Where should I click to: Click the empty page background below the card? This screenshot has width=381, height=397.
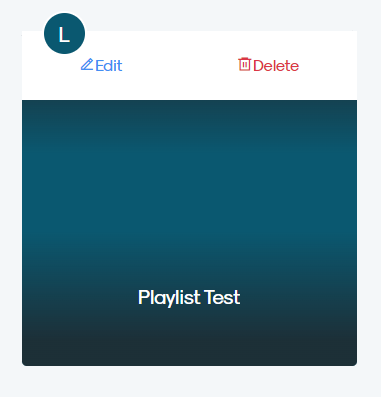pyautogui.click(x=190, y=382)
